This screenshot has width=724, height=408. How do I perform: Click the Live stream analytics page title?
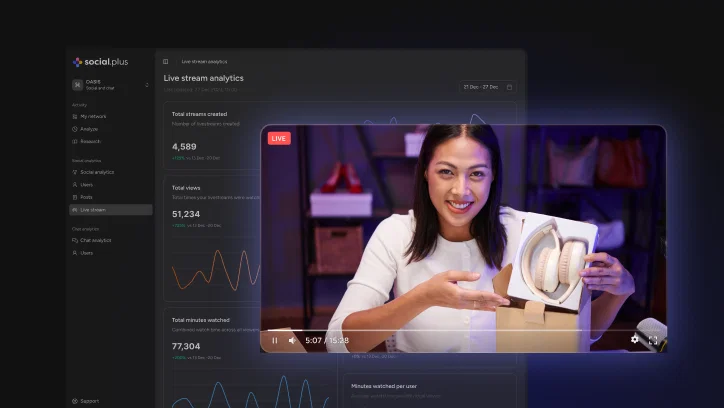[204, 78]
